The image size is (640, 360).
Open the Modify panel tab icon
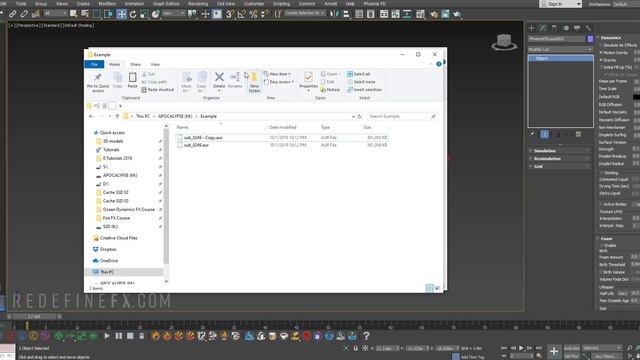tap(542, 28)
